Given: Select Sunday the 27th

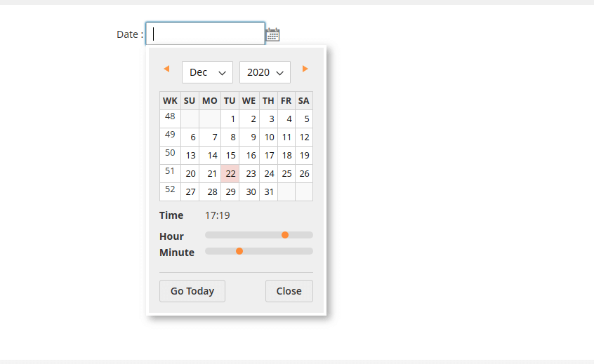Looking at the screenshot, I should 190,192.
